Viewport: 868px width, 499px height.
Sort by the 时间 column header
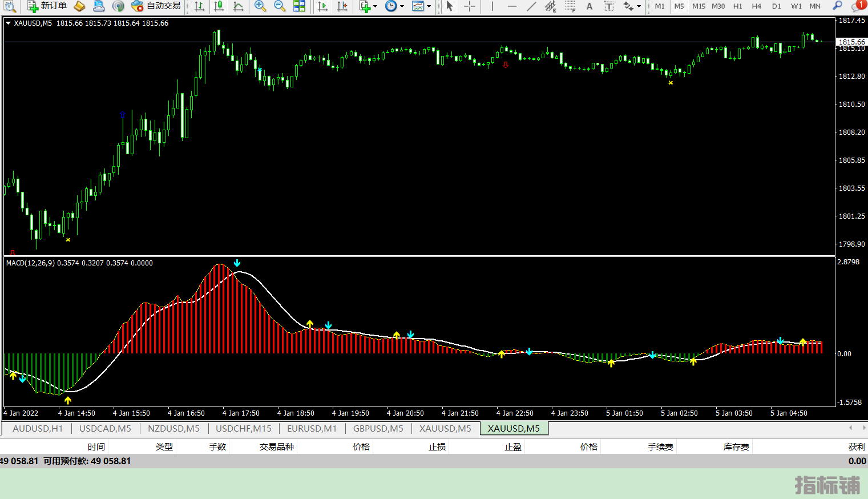[96, 446]
